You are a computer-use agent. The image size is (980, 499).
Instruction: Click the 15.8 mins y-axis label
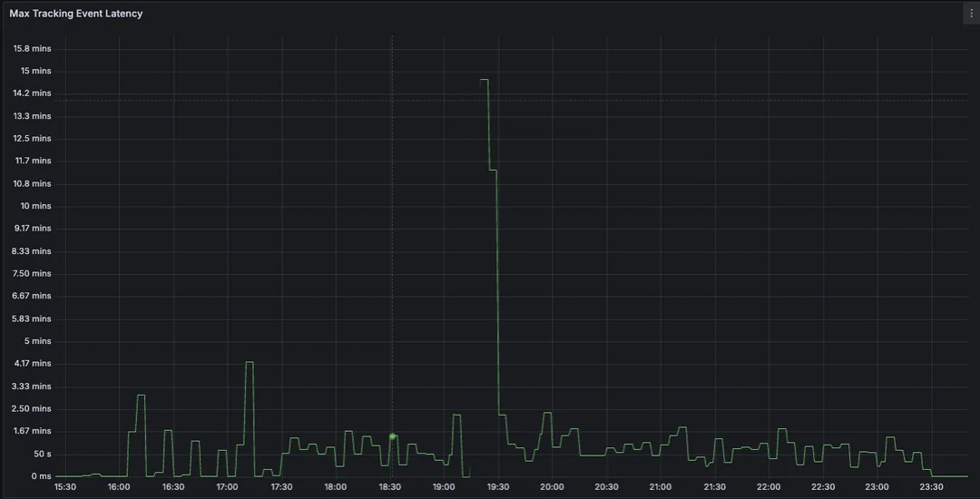pyautogui.click(x=33, y=49)
